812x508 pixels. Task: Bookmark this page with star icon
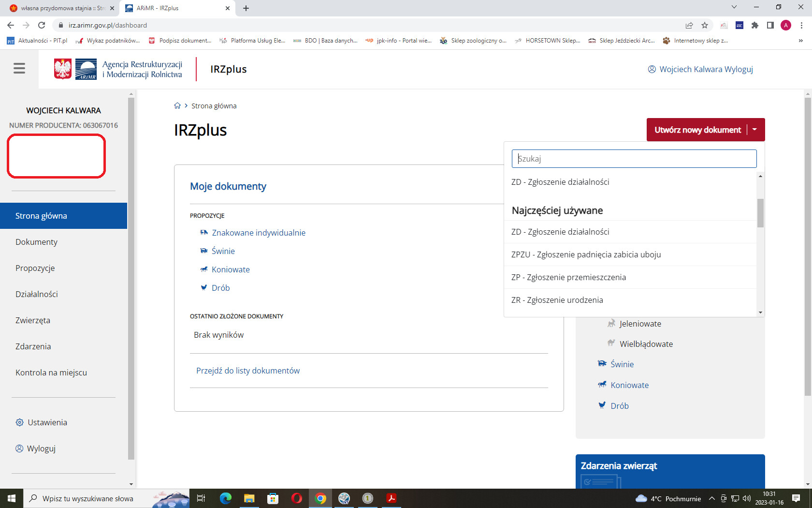tap(705, 25)
